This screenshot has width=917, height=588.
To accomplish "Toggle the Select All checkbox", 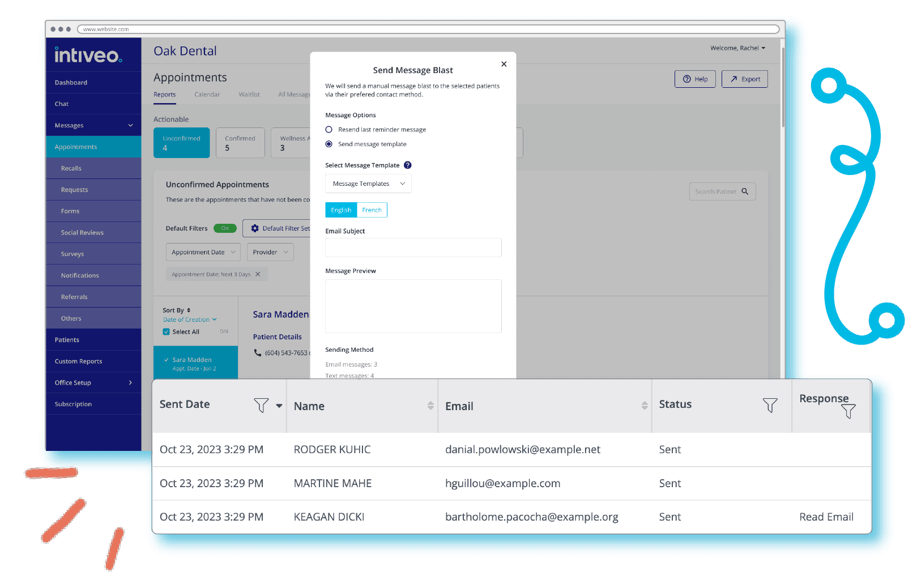I will click(166, 332).
